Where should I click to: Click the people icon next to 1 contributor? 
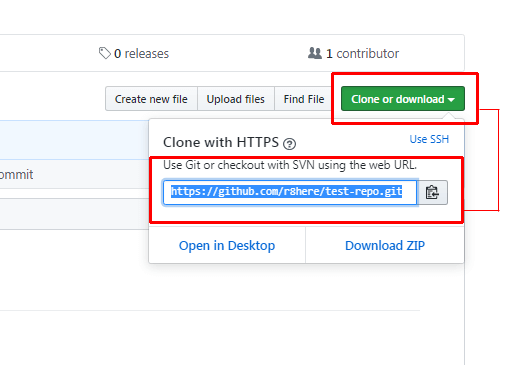coord(315,53)
